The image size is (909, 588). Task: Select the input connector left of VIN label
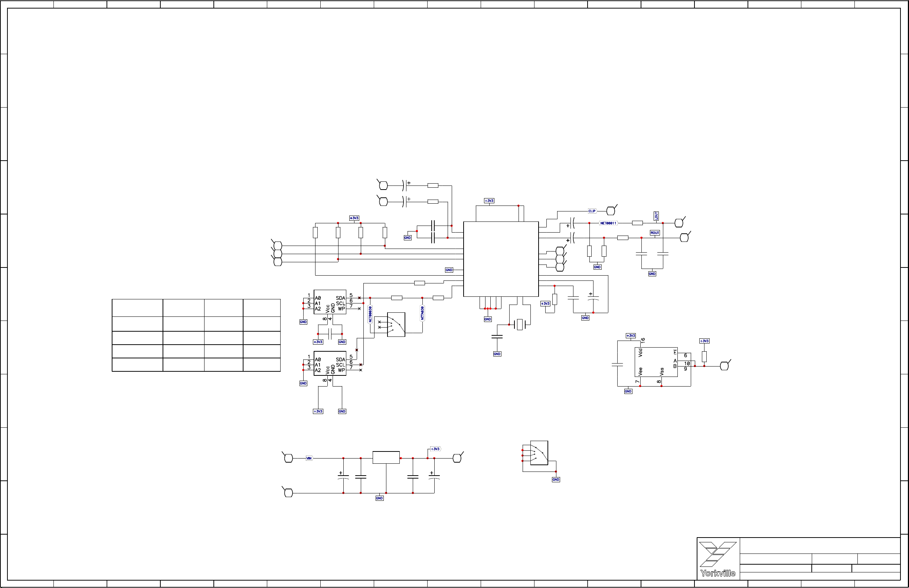pyautogui.click(x=289, y=458)
